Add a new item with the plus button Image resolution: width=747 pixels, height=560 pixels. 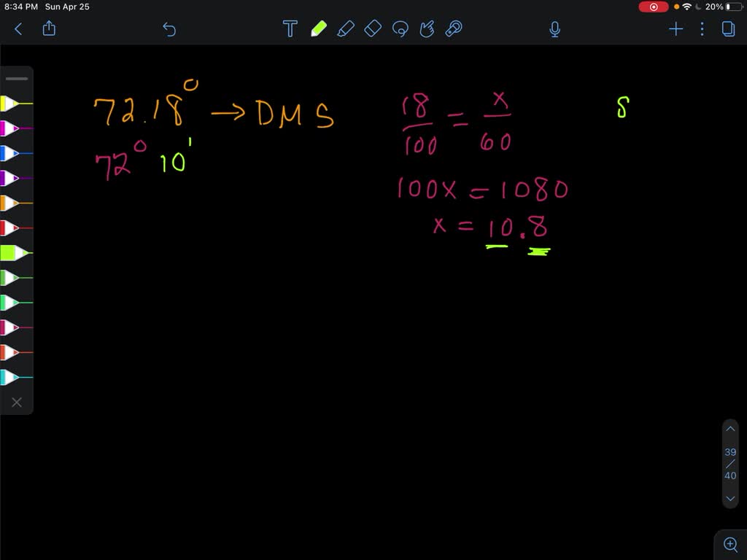[675, 29]
